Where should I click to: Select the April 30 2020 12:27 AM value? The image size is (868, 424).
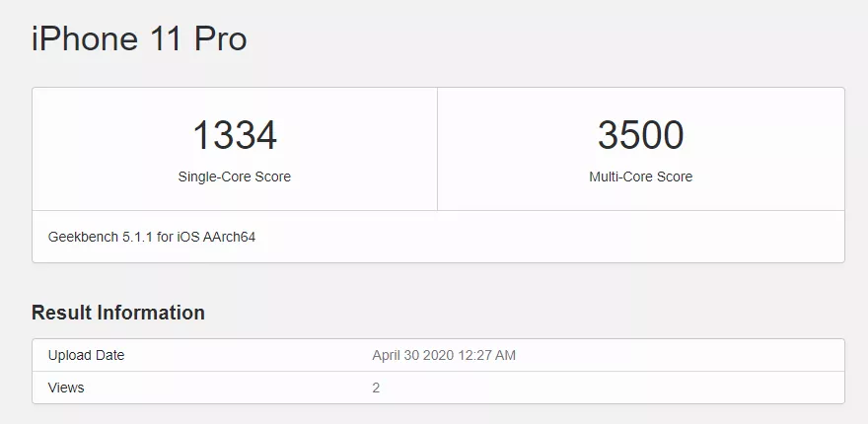click(444, 355)
